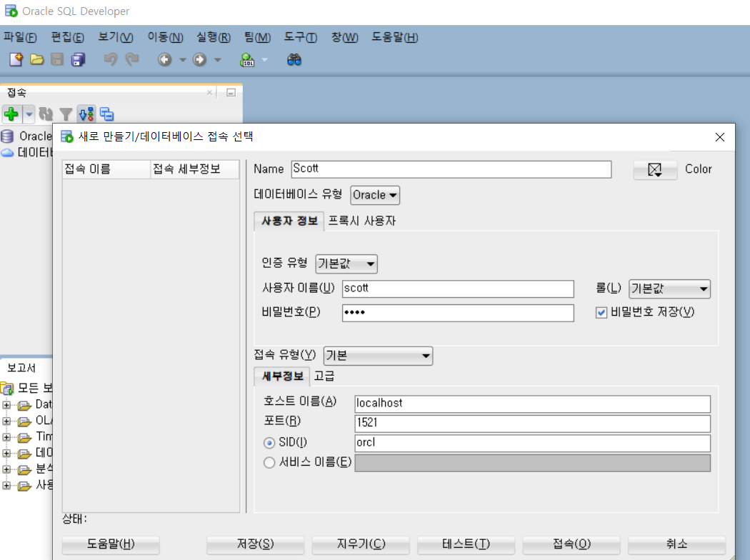Viewport: 750px width, 560px height.
Task: Click the 취소 cancel button
Action: (x=677, y=544)
